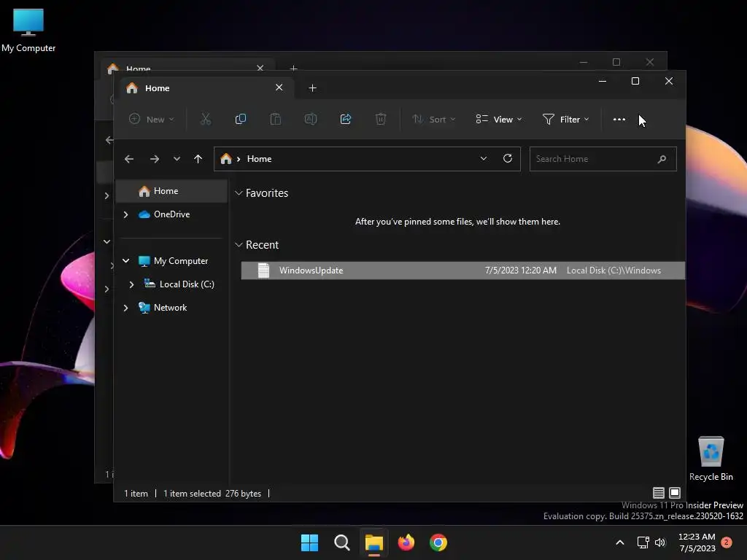
Task: Click the Delete trash icon
Action: tap(381, 119)
